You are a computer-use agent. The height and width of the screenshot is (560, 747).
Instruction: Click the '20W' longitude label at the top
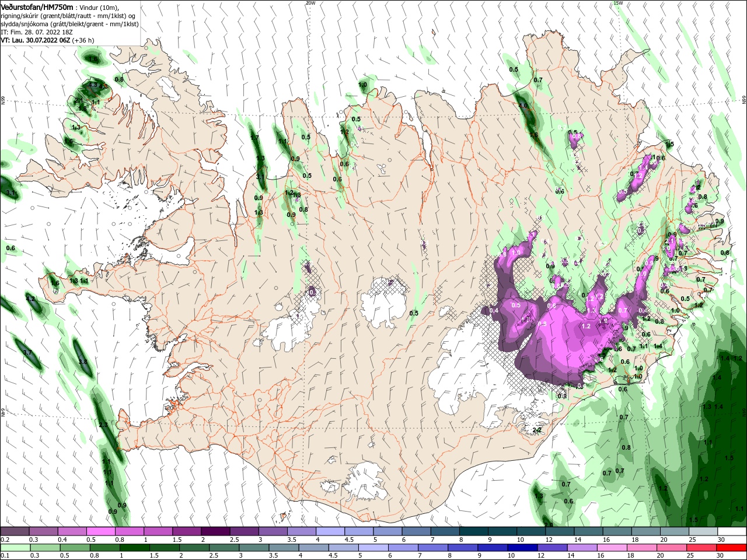[310, 3]
